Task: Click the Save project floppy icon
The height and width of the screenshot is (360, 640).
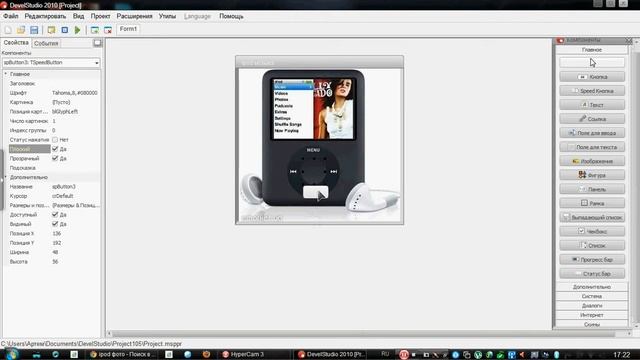Action: (34, 30)
